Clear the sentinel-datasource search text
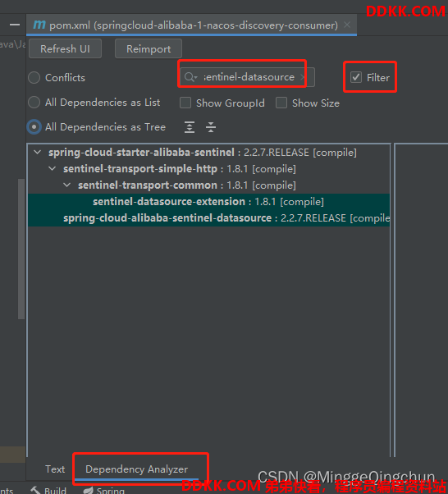This screenshot has width=448, height=494. (x=303, y=77)
